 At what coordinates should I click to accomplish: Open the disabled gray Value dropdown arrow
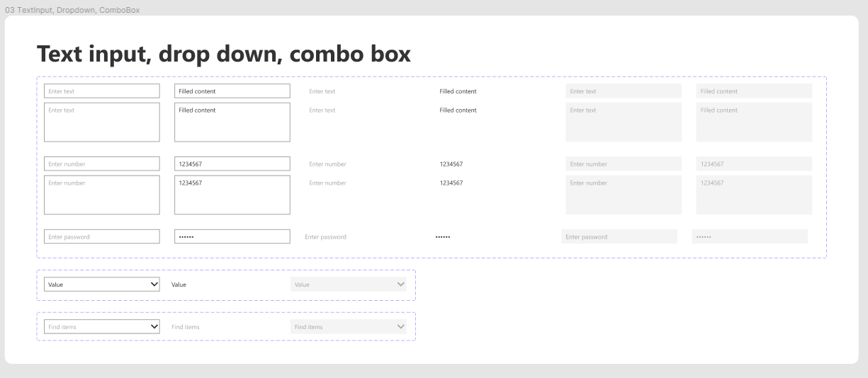click(401, 285)
